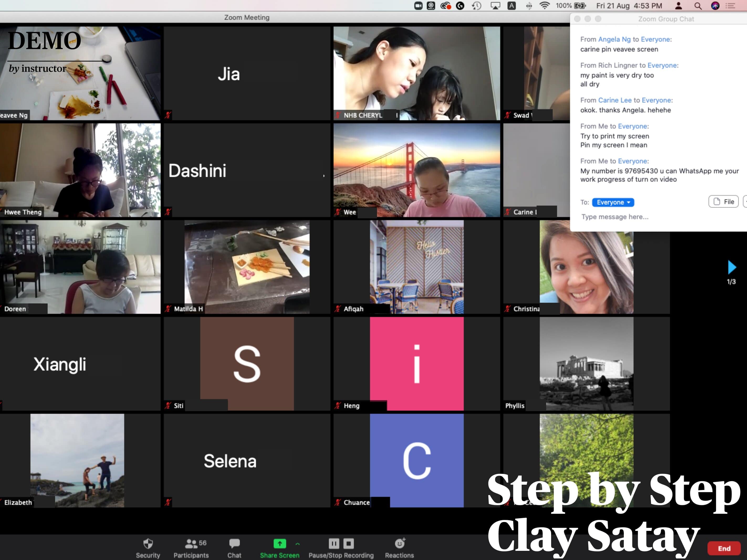Click the File button in chat
The width and height of the screenshot is (747, 560).
723,202
